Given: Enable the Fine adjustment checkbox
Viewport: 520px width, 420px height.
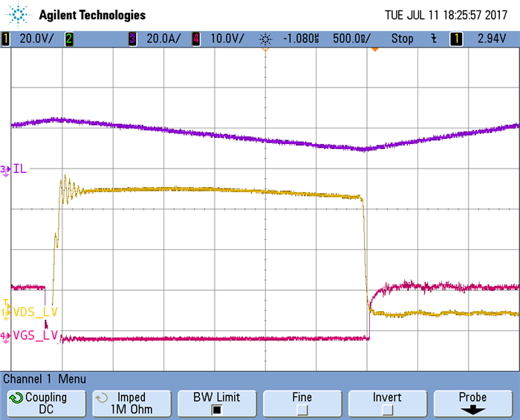Looking at the screenshot, I should 302,409.
